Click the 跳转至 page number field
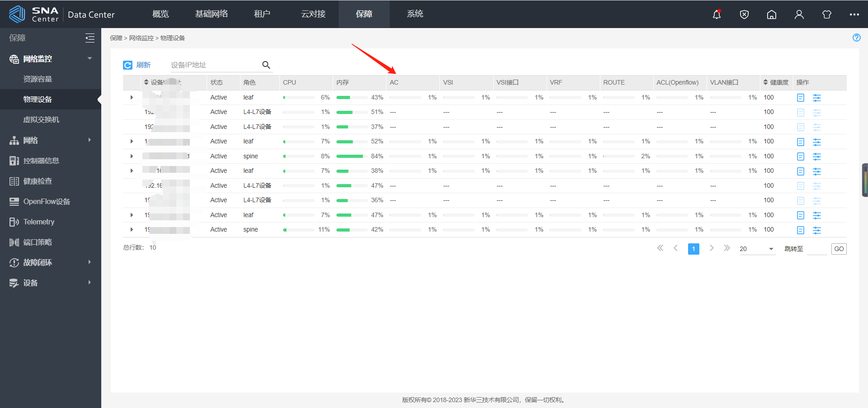This screenshot has height=408, width=868. click(x=817, y=249)
